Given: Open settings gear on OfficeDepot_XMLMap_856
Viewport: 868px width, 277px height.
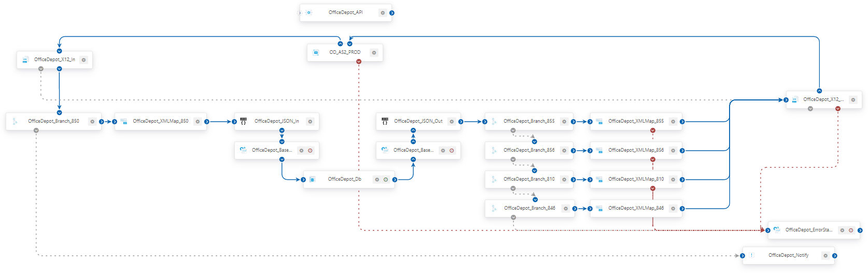Looking at the screenshot, I should pos(673,151).
